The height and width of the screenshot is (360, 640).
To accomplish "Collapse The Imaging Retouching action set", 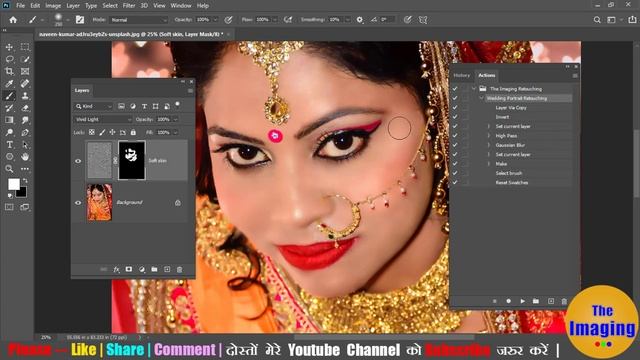I will tap(474, 89).
